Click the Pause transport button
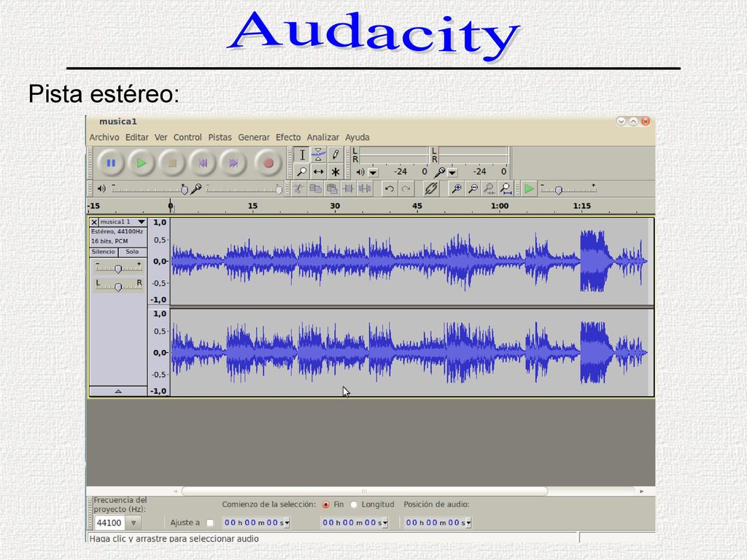 [111, 163]
